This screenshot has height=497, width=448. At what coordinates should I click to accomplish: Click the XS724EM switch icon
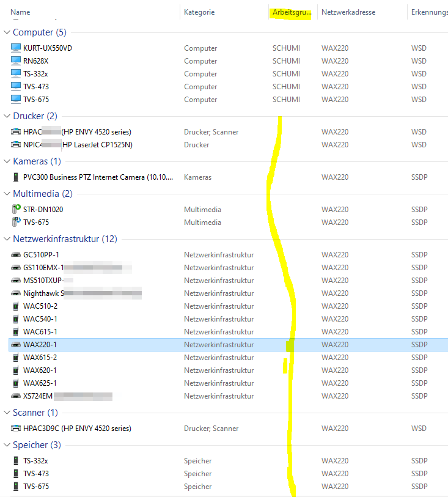click(16, 396)
